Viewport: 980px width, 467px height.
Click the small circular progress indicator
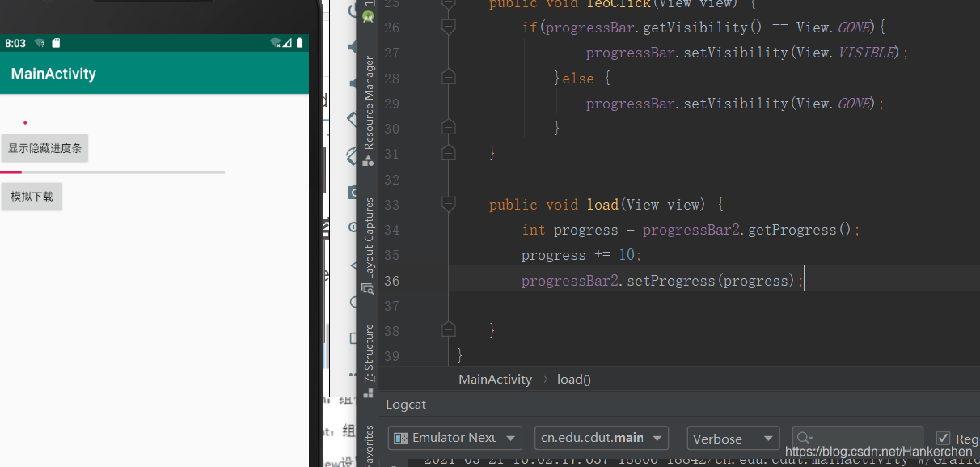coord(25,122)
